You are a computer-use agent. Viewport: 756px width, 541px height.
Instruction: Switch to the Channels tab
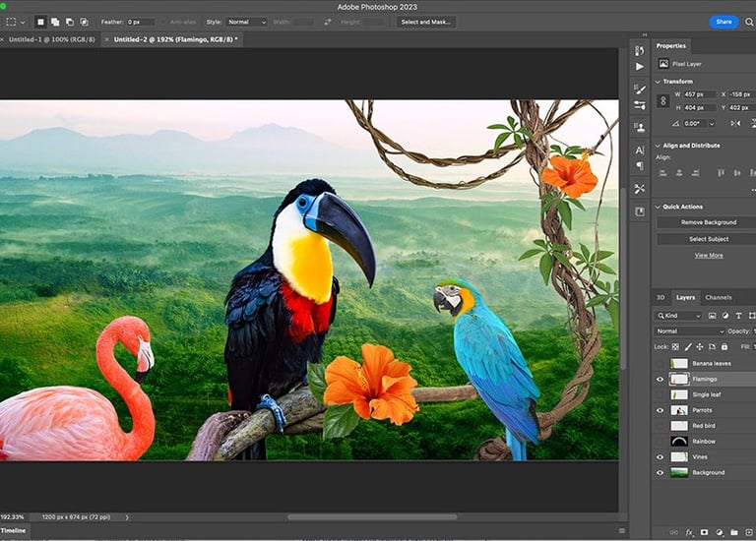click(719, 298)
